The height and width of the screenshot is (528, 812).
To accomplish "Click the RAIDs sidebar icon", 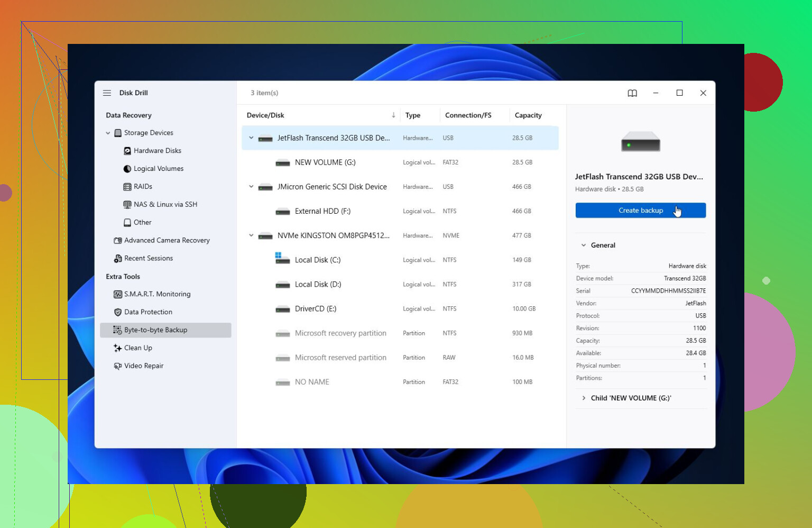I will point(127,187).
